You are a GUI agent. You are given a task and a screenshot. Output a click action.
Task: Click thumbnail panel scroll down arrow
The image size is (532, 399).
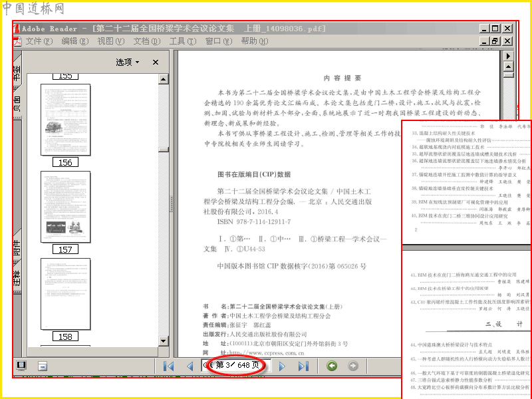(164, 341)
